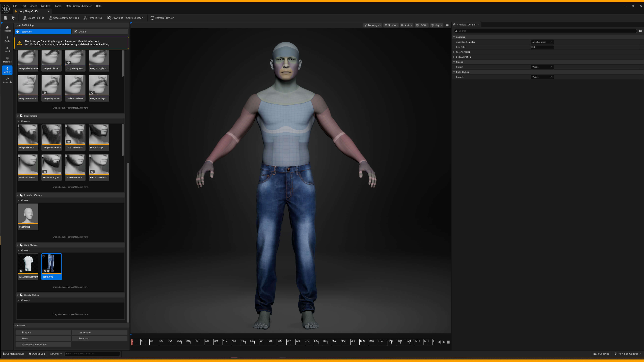Open the Assembly sidebar section
Screen dimensions: 644x362
pyautogui.click(x=7, y=80)
